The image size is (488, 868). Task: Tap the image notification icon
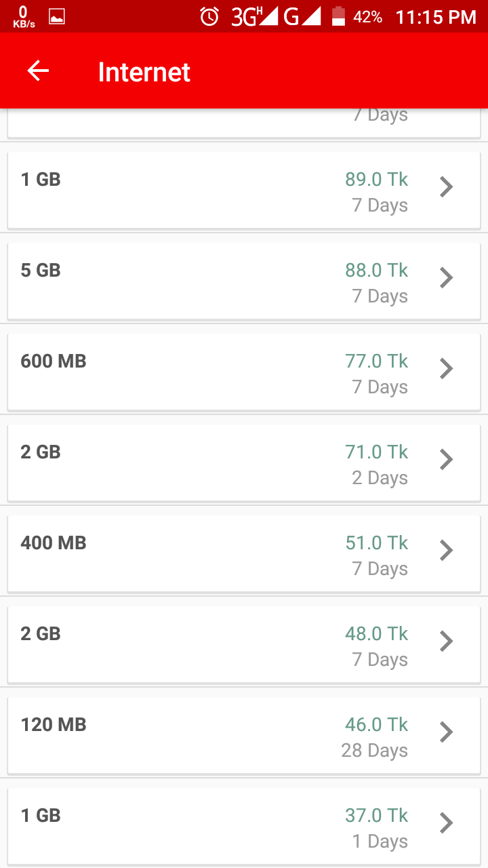pyautogui.click(x=57, y=16)
